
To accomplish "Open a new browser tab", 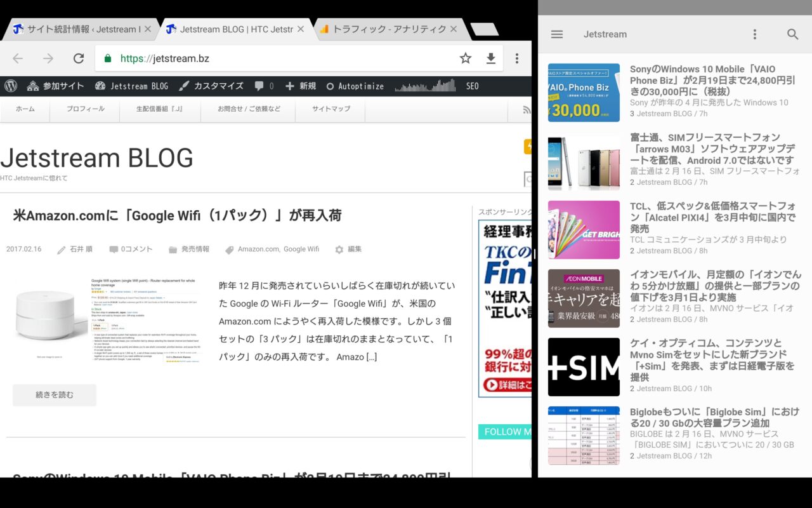I will point(485,29).
